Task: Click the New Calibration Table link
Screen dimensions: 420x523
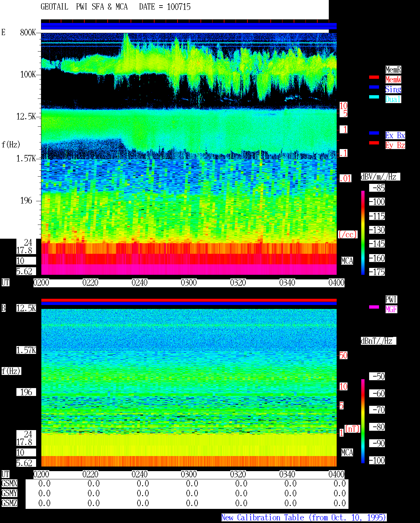Action: tap(304, 518)
